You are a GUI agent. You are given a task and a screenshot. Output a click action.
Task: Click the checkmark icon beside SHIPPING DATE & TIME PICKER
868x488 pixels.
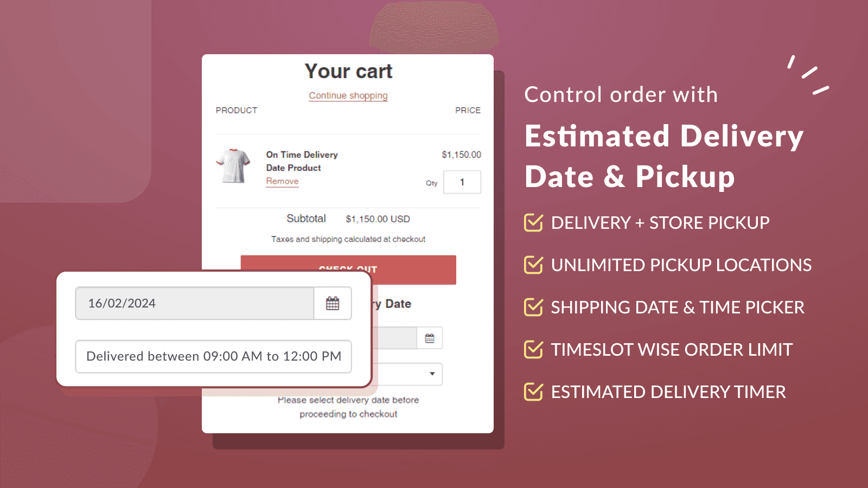click(x=534, y=307)
